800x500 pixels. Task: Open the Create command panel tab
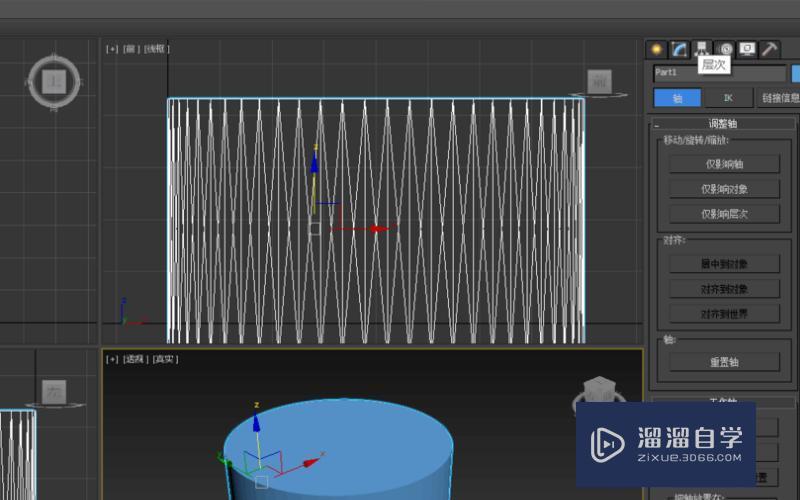pos(657,49)
